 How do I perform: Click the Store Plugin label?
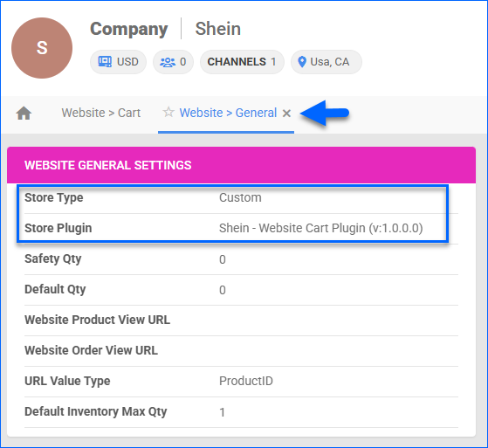coord(58,228)
